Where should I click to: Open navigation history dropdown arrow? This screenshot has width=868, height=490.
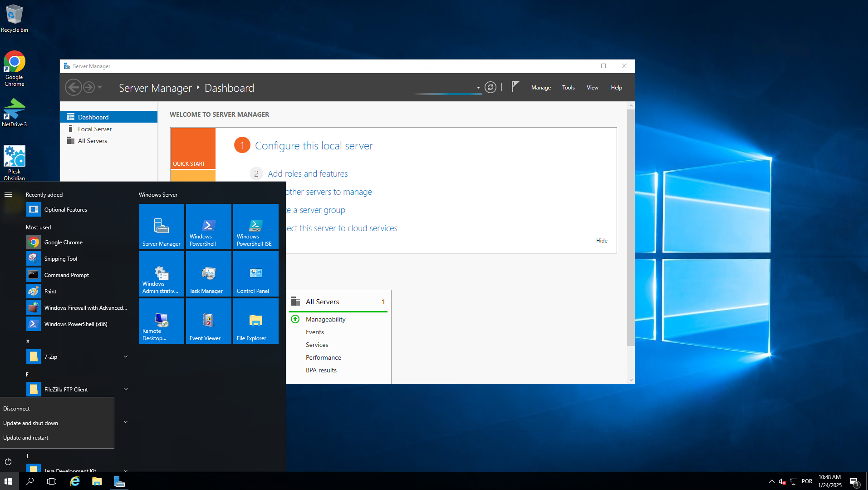(x=100, y=87)
